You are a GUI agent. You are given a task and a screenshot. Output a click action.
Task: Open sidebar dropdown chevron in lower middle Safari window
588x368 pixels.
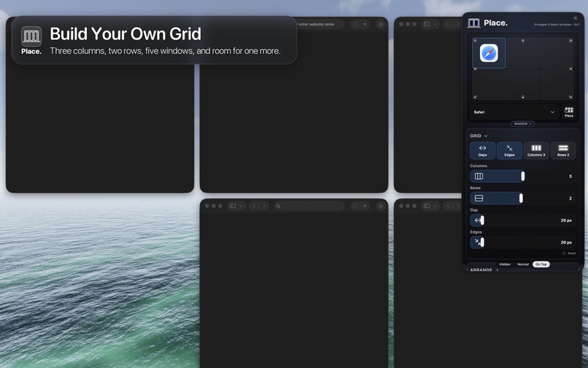pyautogui.click(x=241, y=206)
